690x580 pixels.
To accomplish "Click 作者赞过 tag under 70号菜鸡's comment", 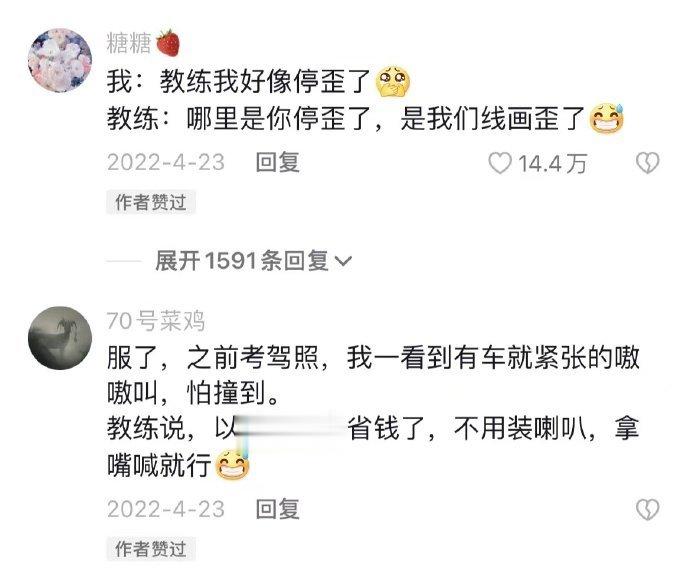I will click(151, 549).
